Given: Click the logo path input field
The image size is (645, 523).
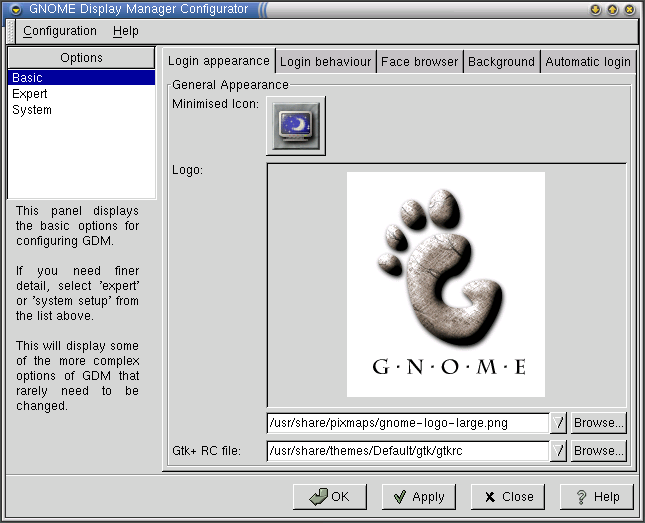Looking at the screenshot, I should coord(408,423).
